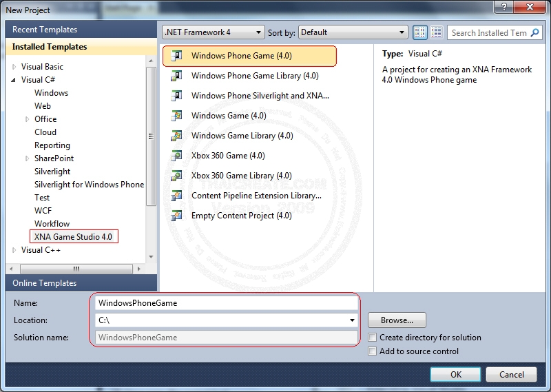Image resolution: width=551 pixels, height=392 pixels.
Task: Click the Cancel button
Action: click(x=511, y=374)
